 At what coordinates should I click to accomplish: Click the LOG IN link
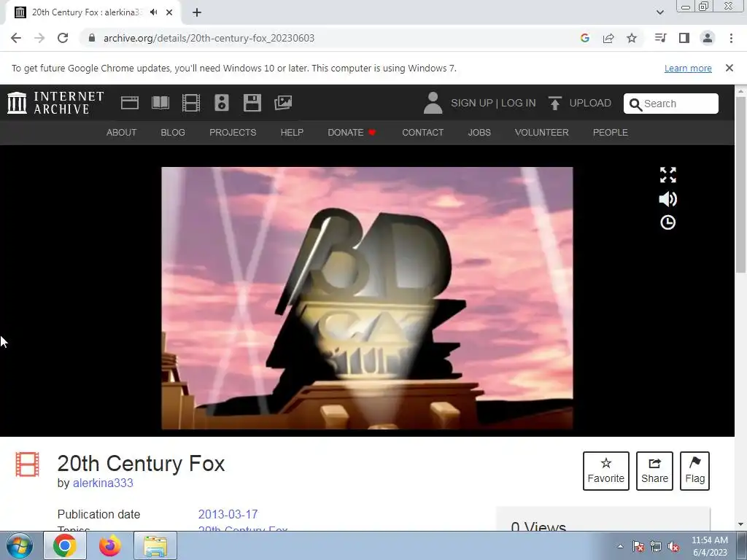pos(519,103)
